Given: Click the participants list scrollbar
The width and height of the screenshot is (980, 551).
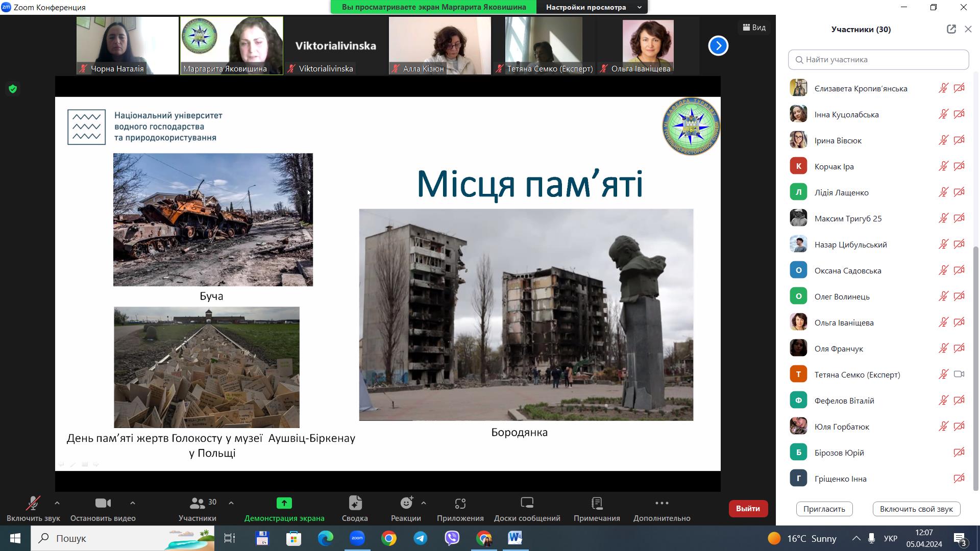Looking at the screenshot, I should (x=976, y=367).
